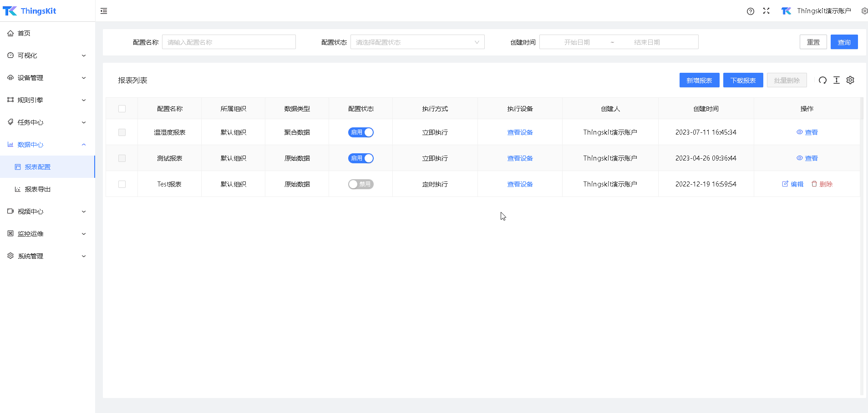The height and width of the screenshot is (413, 868).
Task: Click 查看设备 link for 测试报表
Action: (520, 158)
